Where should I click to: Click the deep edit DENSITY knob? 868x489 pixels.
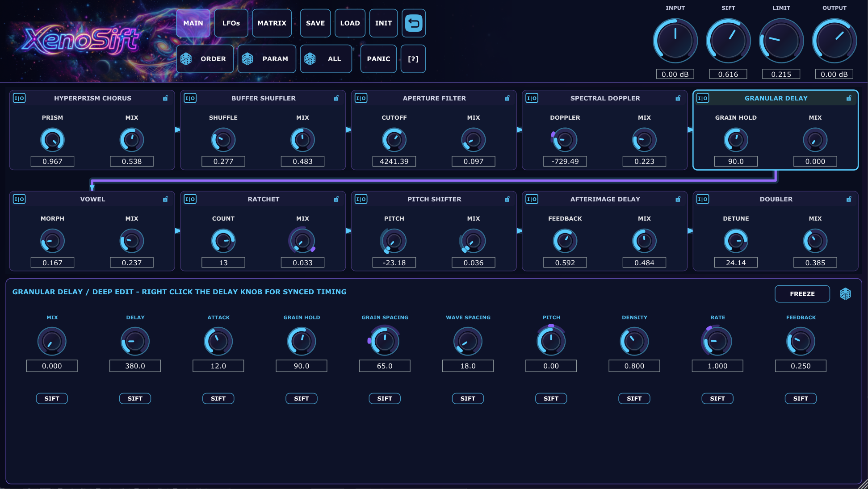pos(634,342)
